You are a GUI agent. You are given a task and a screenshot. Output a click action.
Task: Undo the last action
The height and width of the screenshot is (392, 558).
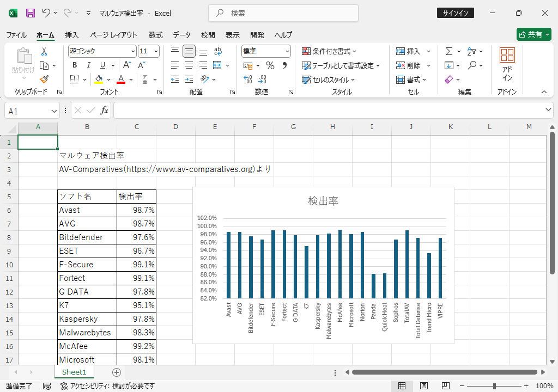click(x=46, y=13)
